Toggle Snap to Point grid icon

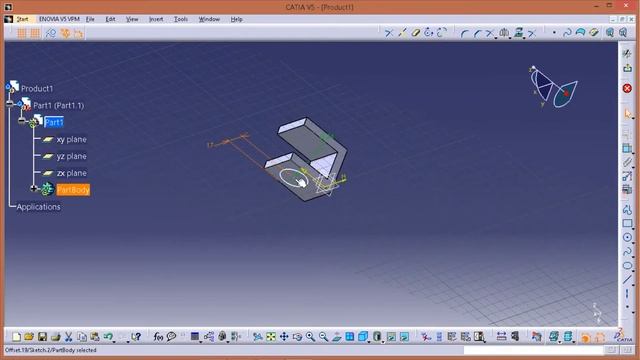35,33
